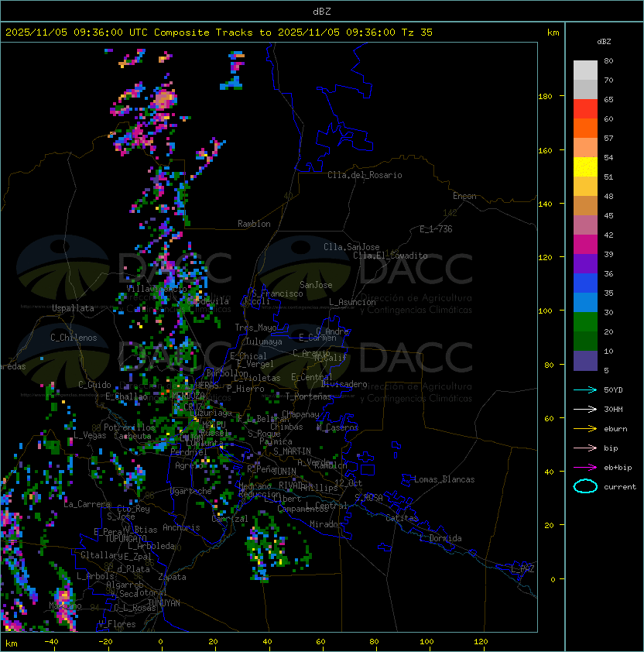Click the S_MARTIN place label
Viewport: 644px width, 652px height.
292,451
